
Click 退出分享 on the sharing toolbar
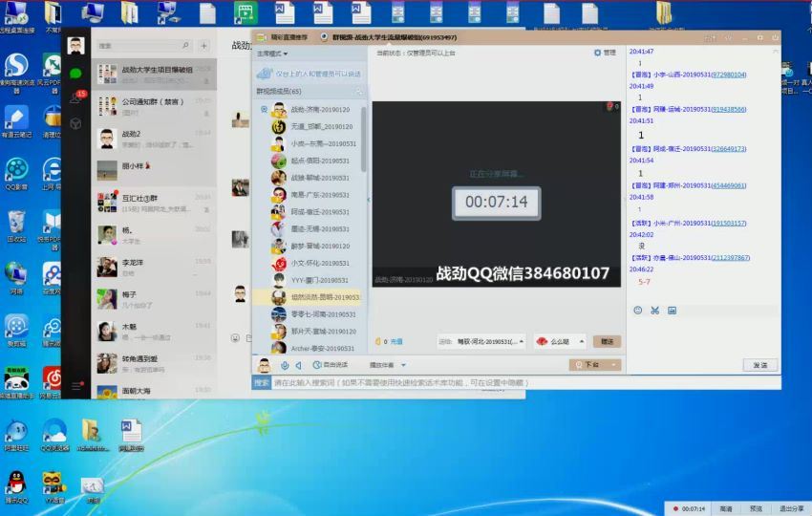point(791,509)
